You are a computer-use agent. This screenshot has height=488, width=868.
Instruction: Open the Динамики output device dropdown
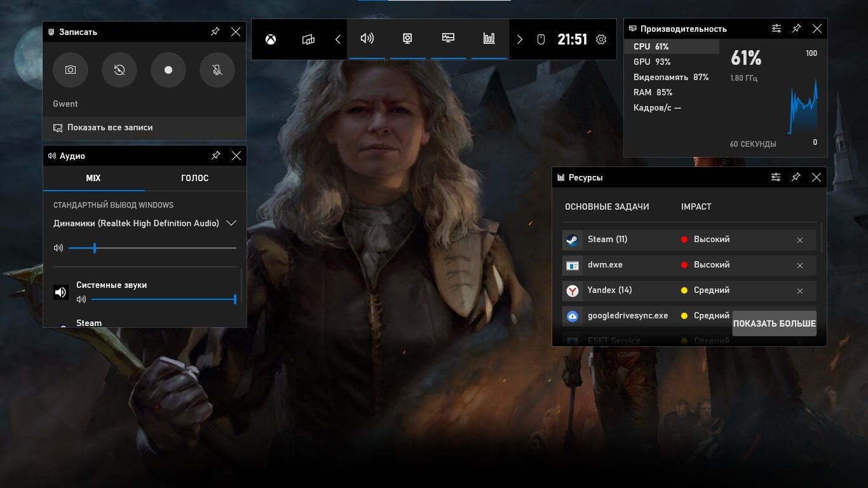[x=231, y=223]
